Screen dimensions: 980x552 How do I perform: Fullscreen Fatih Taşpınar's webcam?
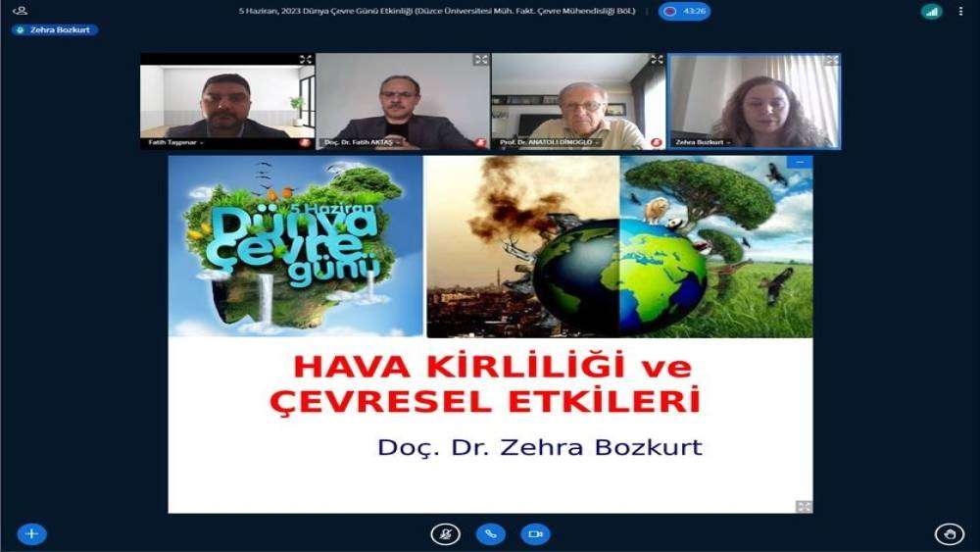(x=306, y=60)
